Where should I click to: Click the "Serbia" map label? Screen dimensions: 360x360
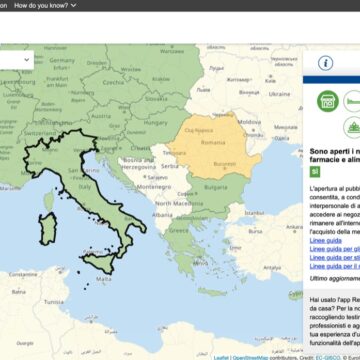tap(170, 166)
